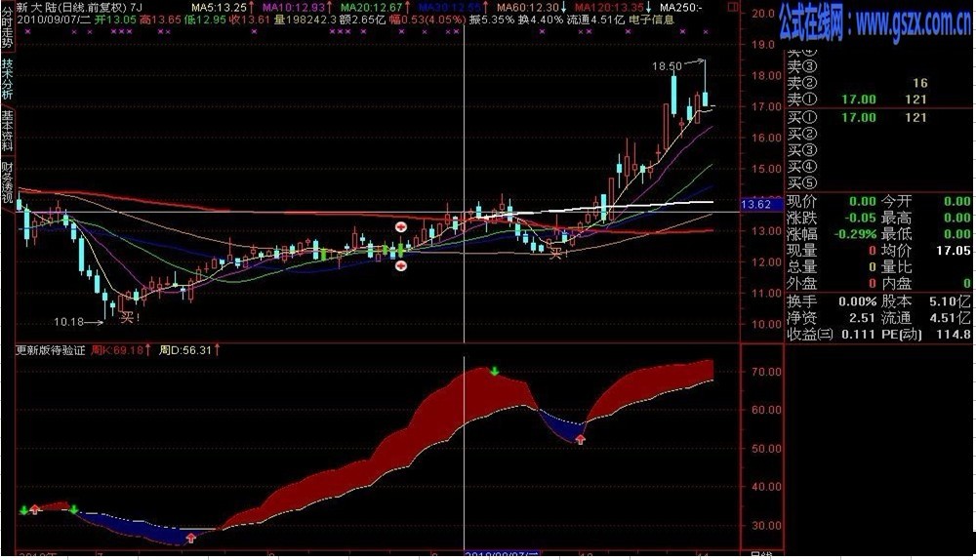Click the stock title 新大陆(日线.前复权)
Screen dimensions: 976x560
coord(72,8)
